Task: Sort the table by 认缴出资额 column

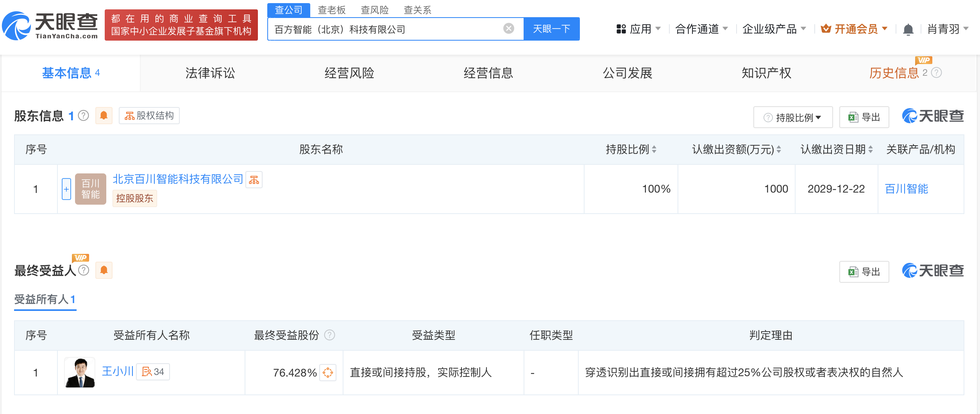Action: (x=779, y=149)
